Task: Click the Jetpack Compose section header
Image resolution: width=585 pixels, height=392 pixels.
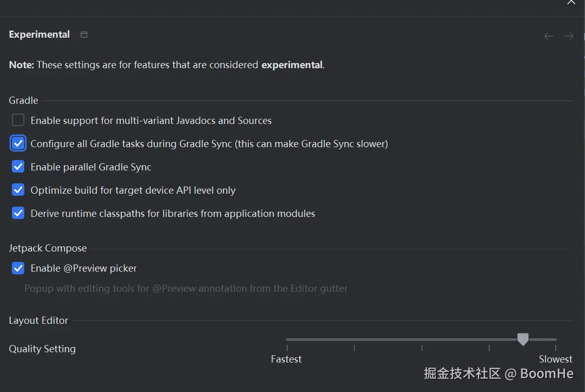Action: [48, 248]
